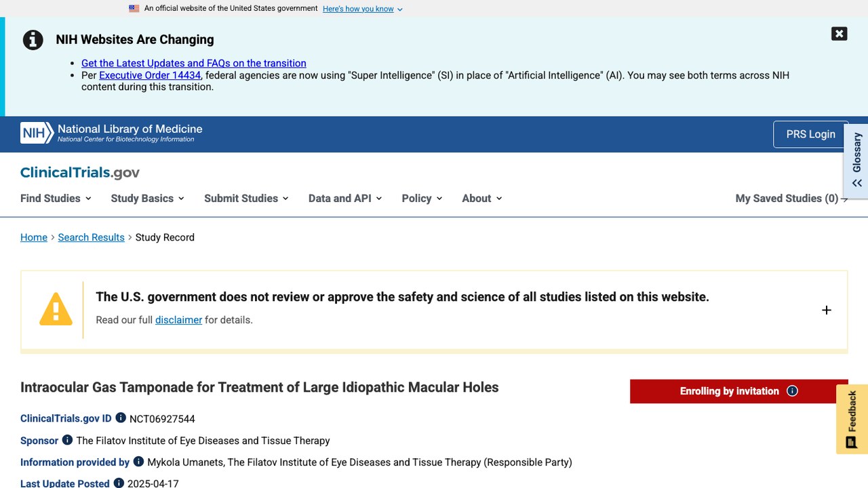This screenshot has height=488, width=868.
Task: Open the disclaimer link
Action: (178, 320)
